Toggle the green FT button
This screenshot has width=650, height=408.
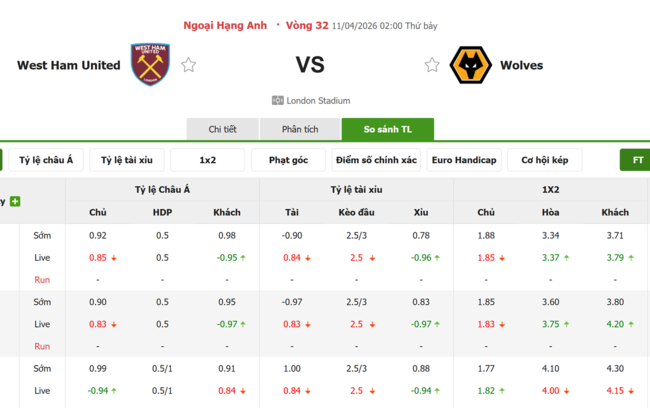(x=636, y=160)
